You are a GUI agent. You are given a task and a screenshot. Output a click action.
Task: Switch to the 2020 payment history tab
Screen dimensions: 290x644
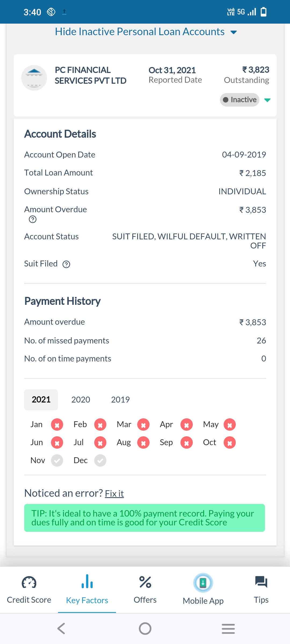click(x=81, y=400)
